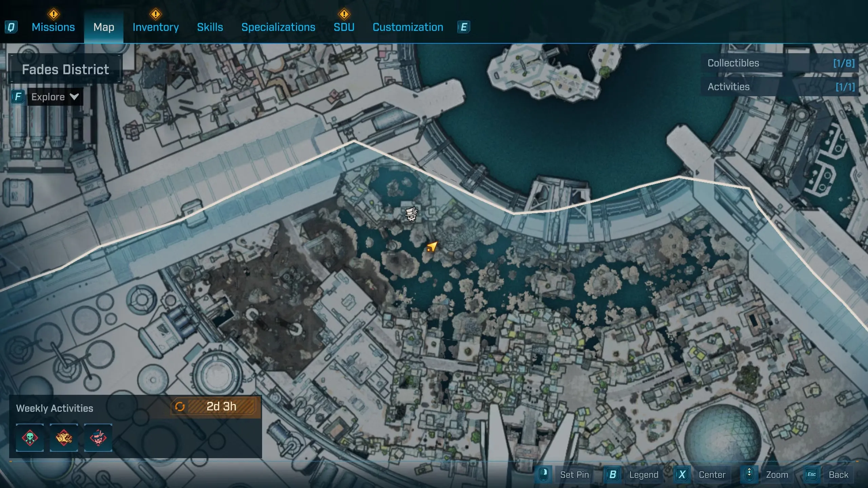
Task: Click the Back button
Action: (838, 474)
